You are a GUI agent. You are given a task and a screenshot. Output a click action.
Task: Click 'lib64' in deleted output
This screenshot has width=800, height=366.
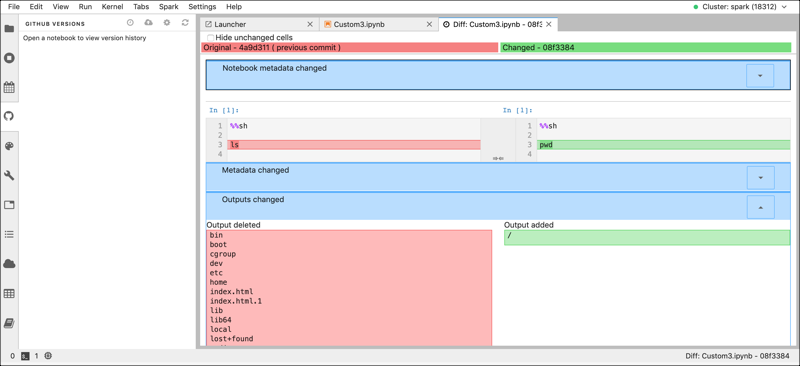220,320
